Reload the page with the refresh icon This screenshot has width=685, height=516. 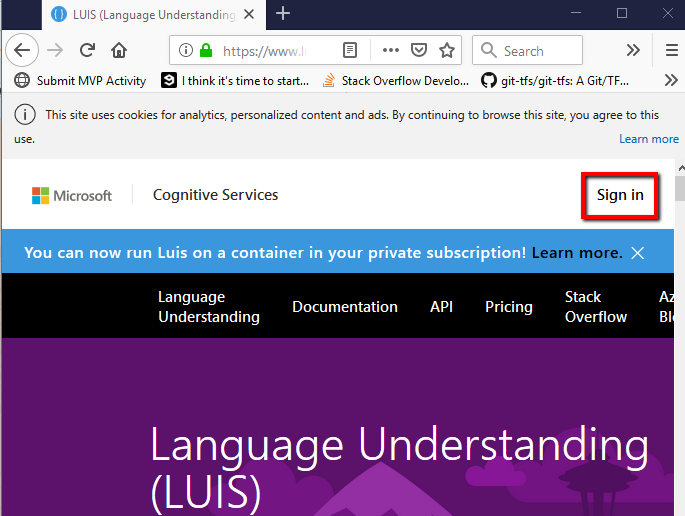pyautogui.click(x=87, y=50)
